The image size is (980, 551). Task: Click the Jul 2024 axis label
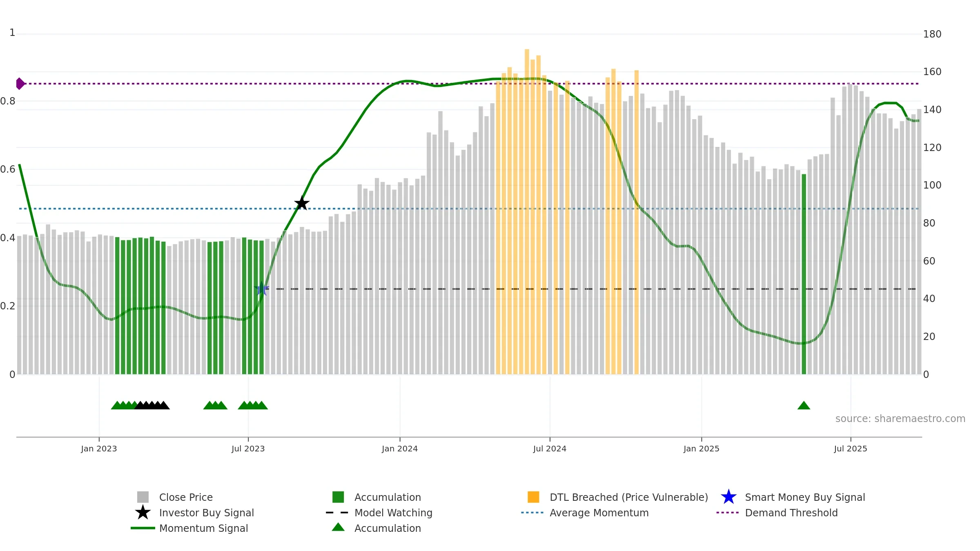pos(550,449)
